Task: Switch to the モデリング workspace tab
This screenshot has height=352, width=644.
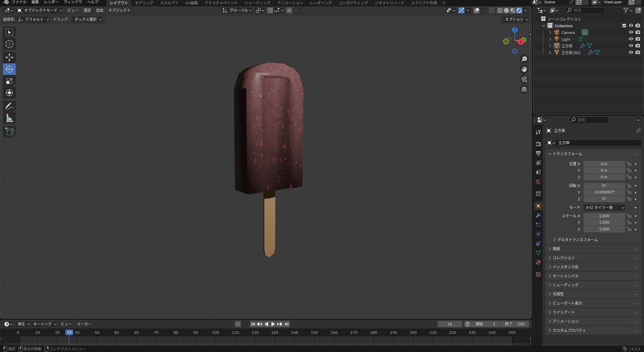Action: point(144,3)
